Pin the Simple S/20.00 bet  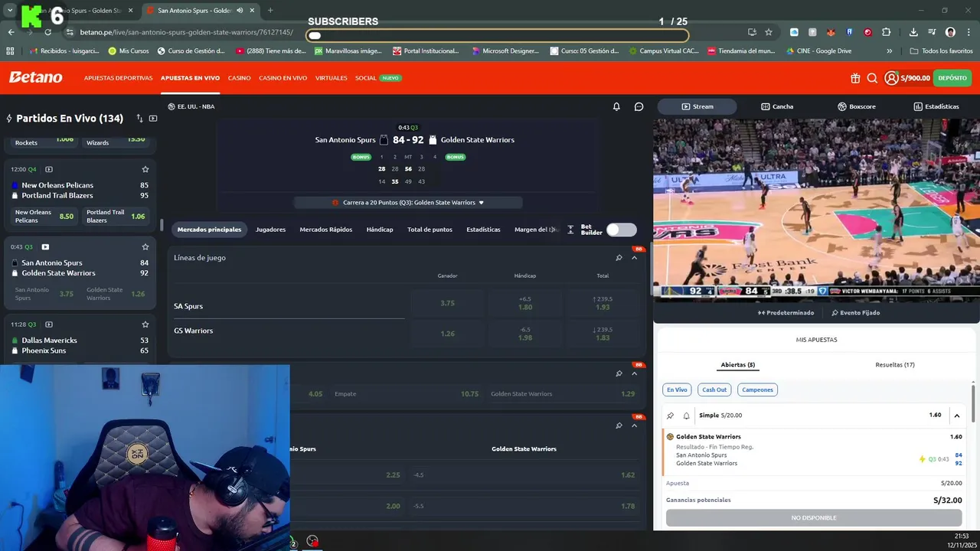[671, 416]
